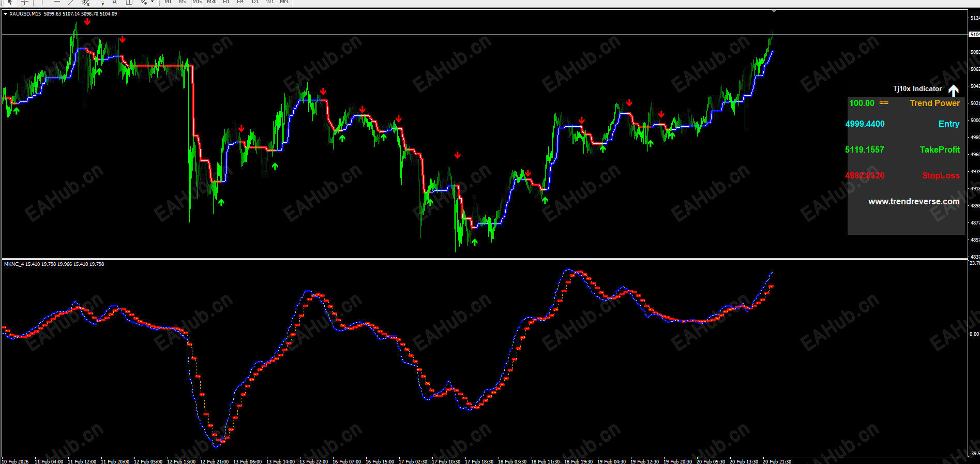Click the TakeProfit label

pos(940,149)
